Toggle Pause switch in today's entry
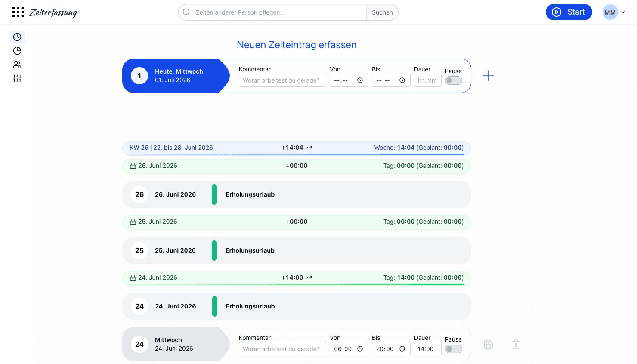This screenshot has height=364, width=637. click(x=453, y=80)
